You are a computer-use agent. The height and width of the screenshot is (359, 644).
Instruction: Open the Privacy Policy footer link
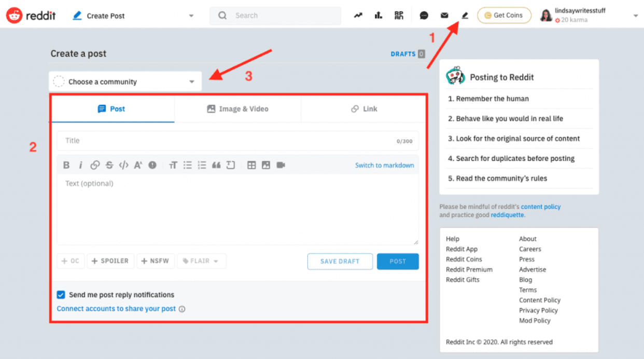[538, 310]
